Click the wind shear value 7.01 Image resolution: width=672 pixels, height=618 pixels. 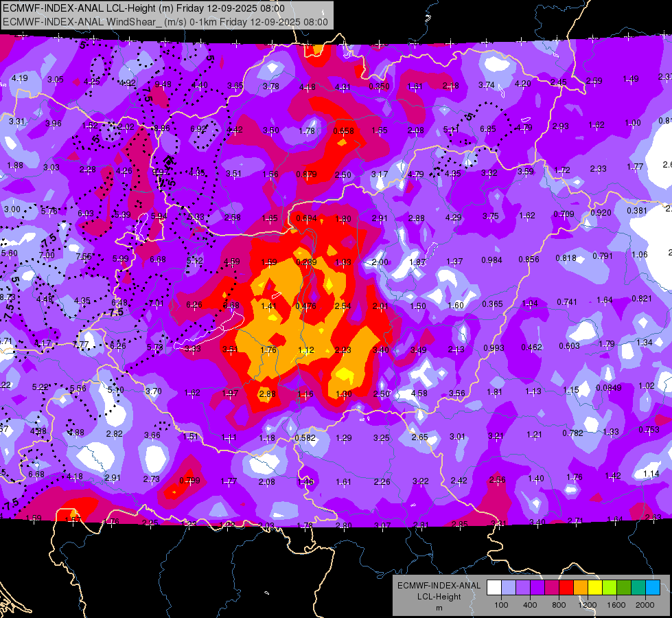[x=157, y=304]
